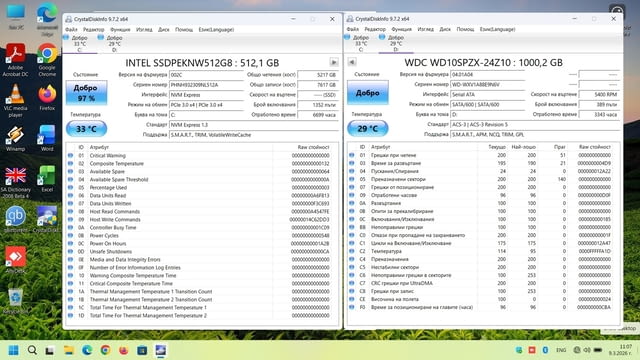Click 'Raw стойност' column header in left window

313,147
